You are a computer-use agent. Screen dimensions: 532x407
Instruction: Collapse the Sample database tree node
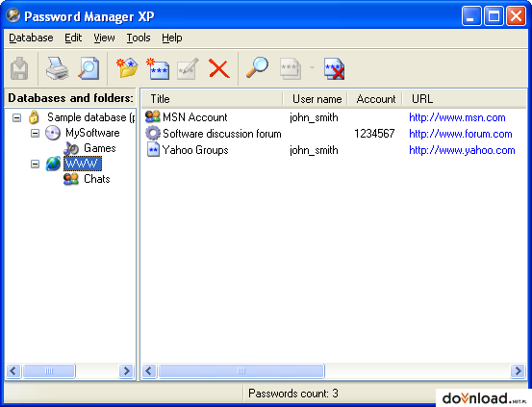click(16, 117)
